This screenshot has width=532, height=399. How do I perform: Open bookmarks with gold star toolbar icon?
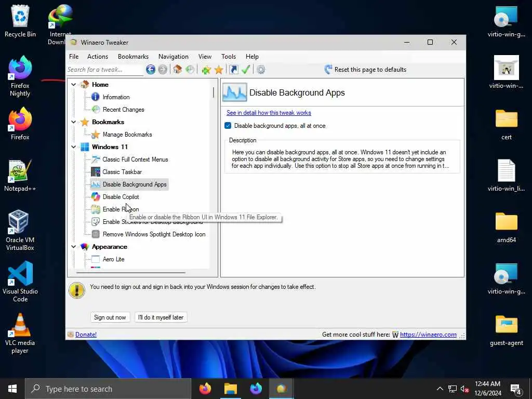point(219,70)
